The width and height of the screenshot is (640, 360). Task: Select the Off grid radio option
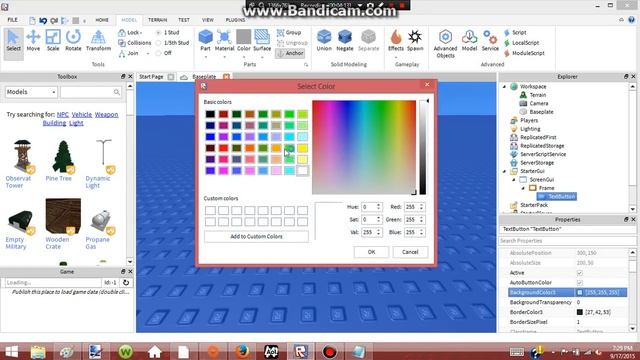[x=159, y=53]
